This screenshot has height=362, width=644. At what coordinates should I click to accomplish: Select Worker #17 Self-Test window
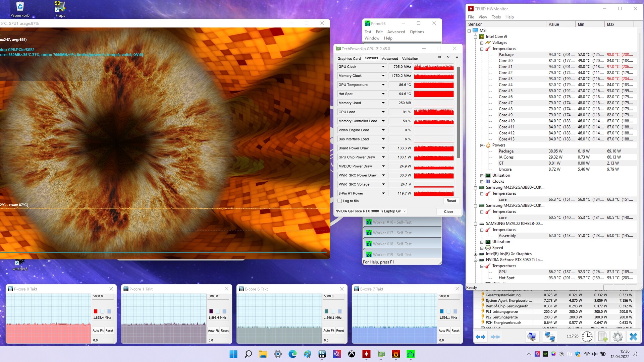(x=402, y=233)
